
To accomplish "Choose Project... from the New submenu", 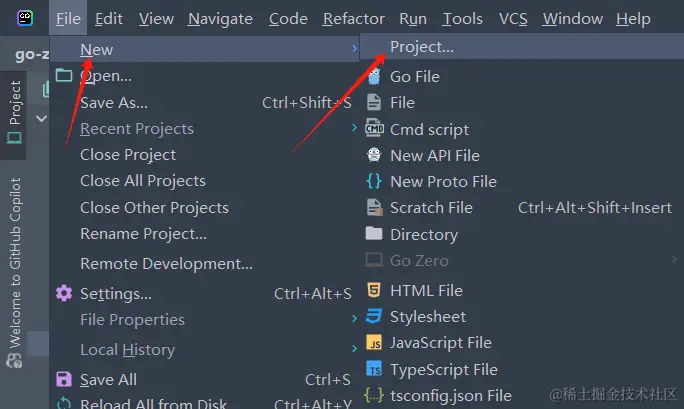I will click(421, 46).
